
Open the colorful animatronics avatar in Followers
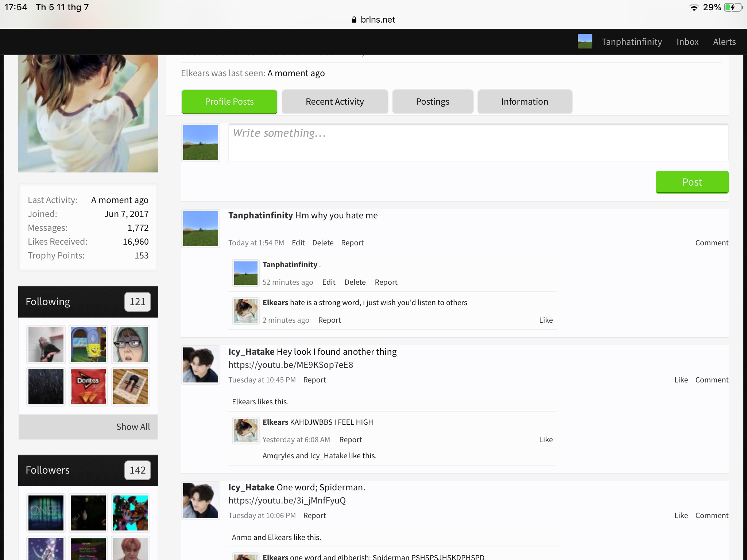tap(131, 513)
